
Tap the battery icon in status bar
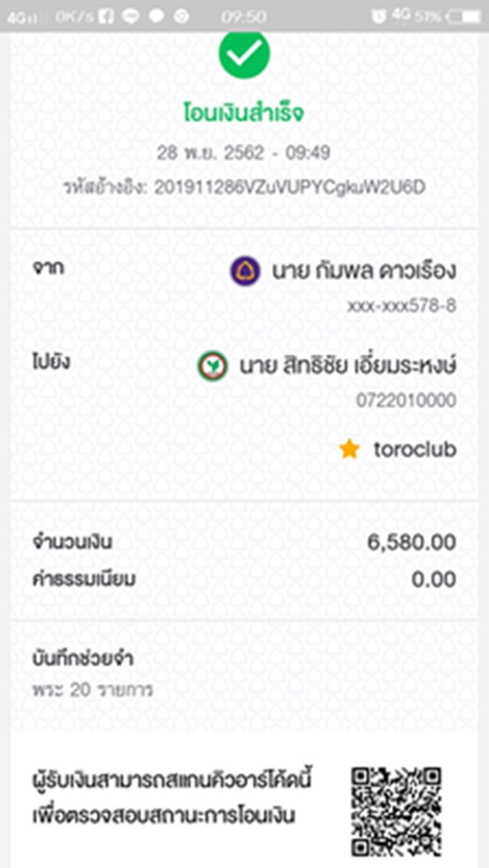462,16
